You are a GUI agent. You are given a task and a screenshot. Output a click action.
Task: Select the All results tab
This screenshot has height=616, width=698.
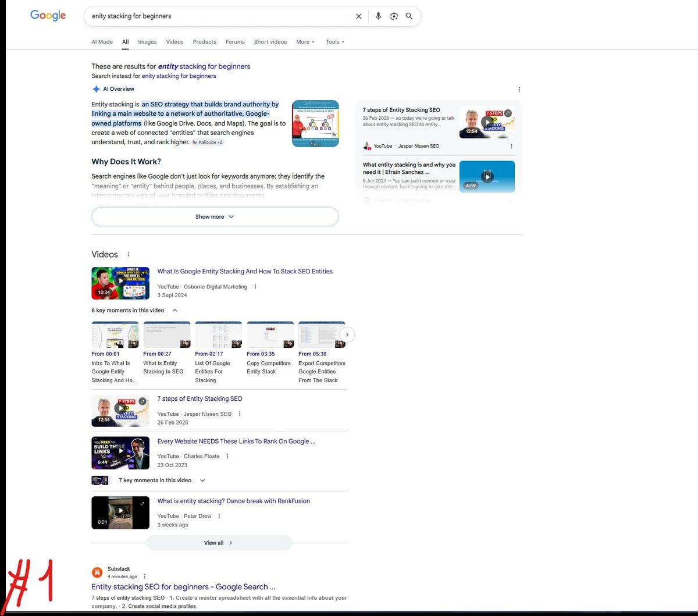tap(125, 42)
